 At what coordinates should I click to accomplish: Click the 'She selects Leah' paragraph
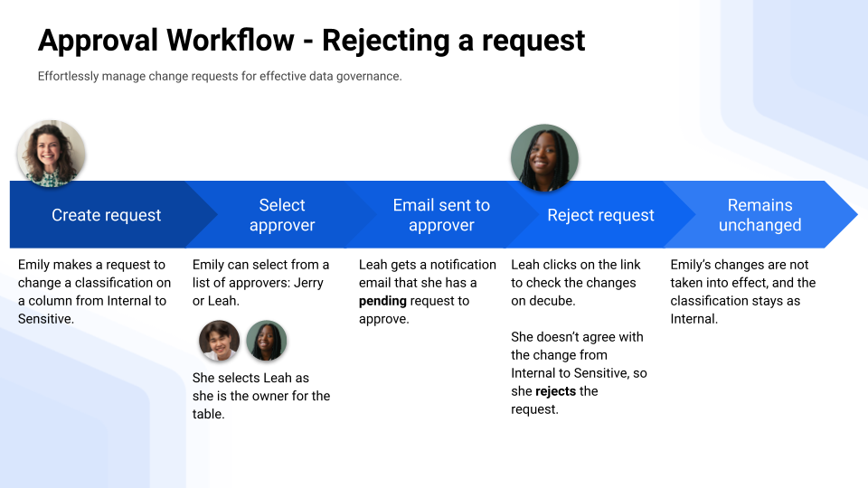[x=260, y=396]
